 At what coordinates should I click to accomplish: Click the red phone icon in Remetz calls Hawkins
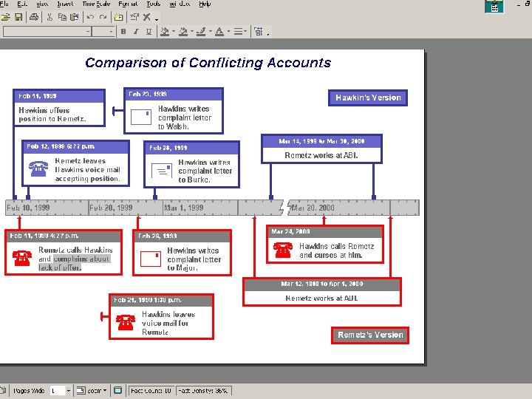(22, 258)
